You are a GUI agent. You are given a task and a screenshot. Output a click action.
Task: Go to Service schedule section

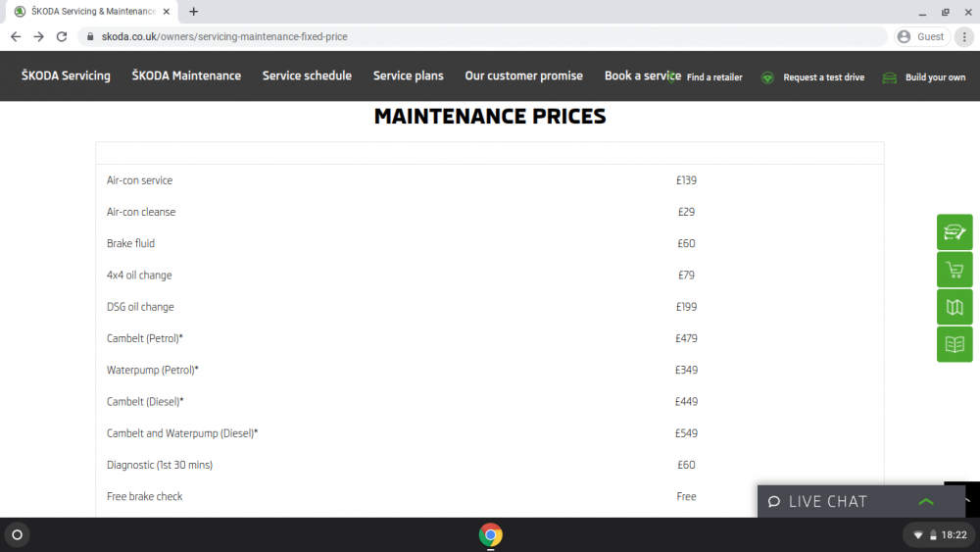pos(307,75)
